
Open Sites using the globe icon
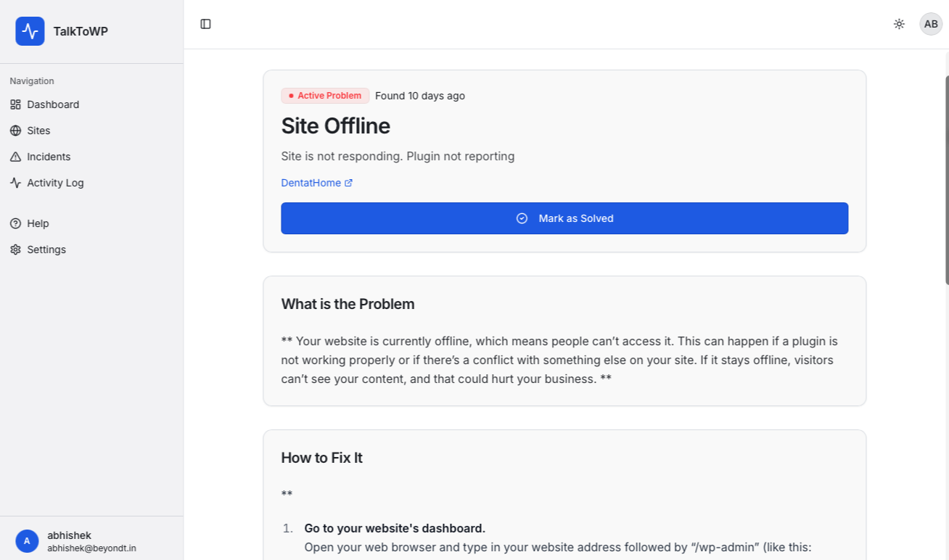point(15,131)
